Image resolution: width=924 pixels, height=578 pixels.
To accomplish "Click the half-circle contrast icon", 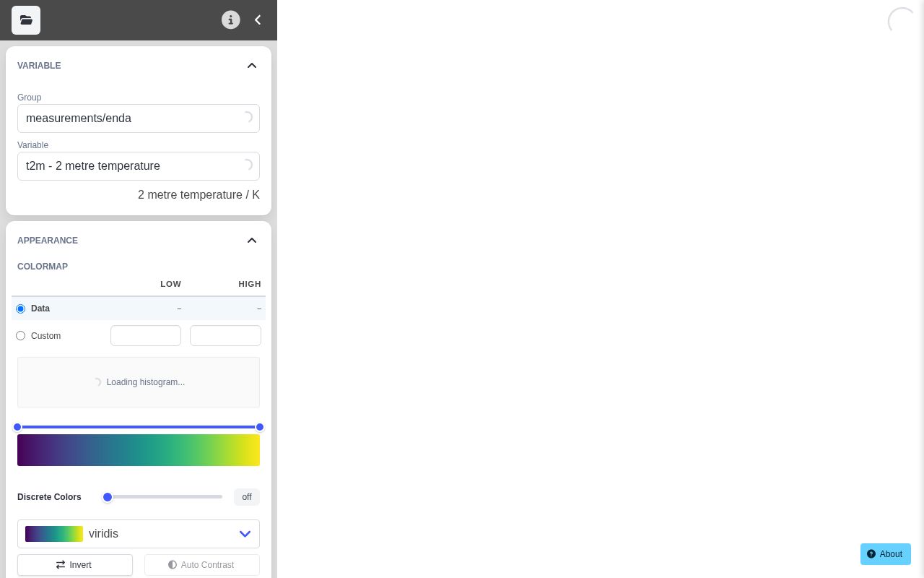I will [x=173, y=565].
